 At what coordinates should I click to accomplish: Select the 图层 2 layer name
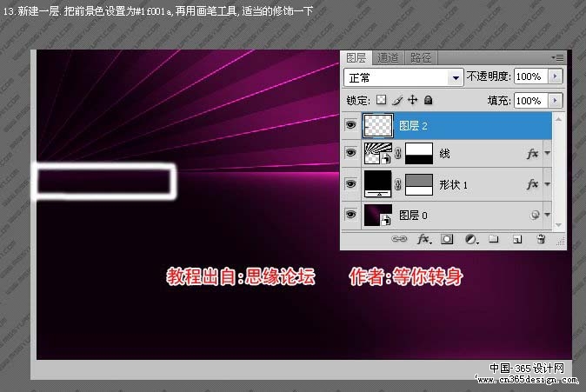pos(413,126)
